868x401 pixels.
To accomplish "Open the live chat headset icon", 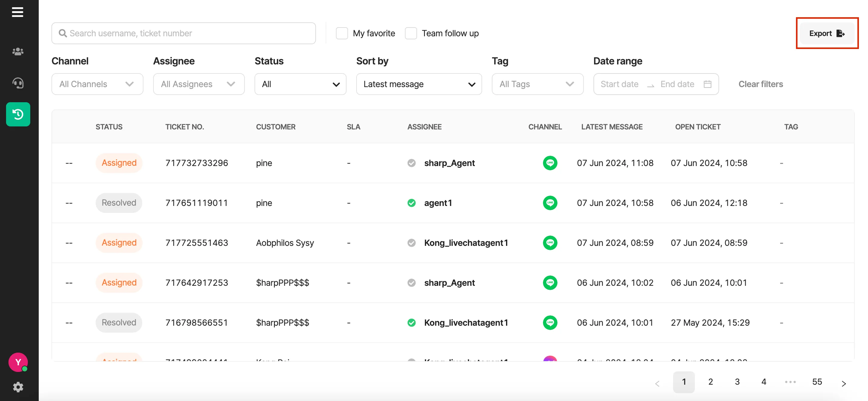I will click(18, 83).
